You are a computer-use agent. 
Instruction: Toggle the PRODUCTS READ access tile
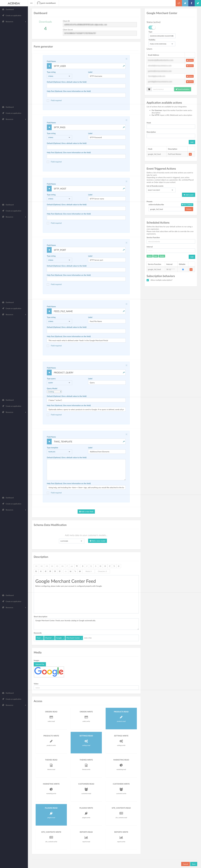click(121, 718)
